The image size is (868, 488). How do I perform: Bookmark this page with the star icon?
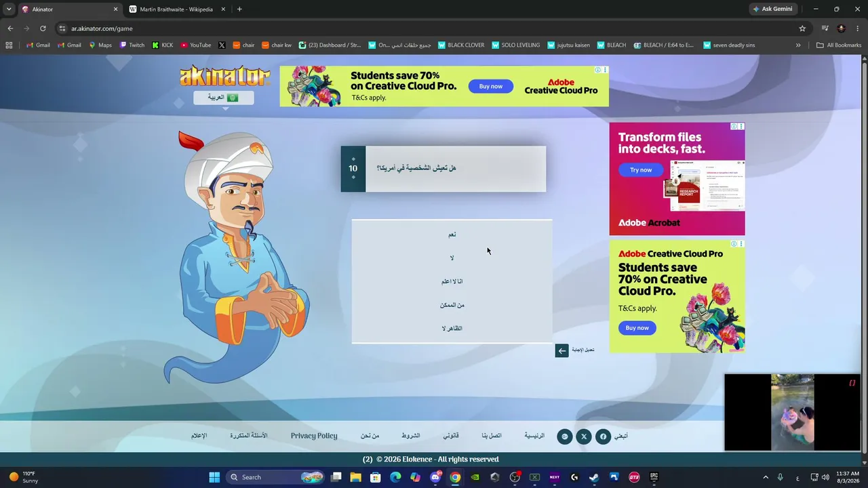point(802,28)
